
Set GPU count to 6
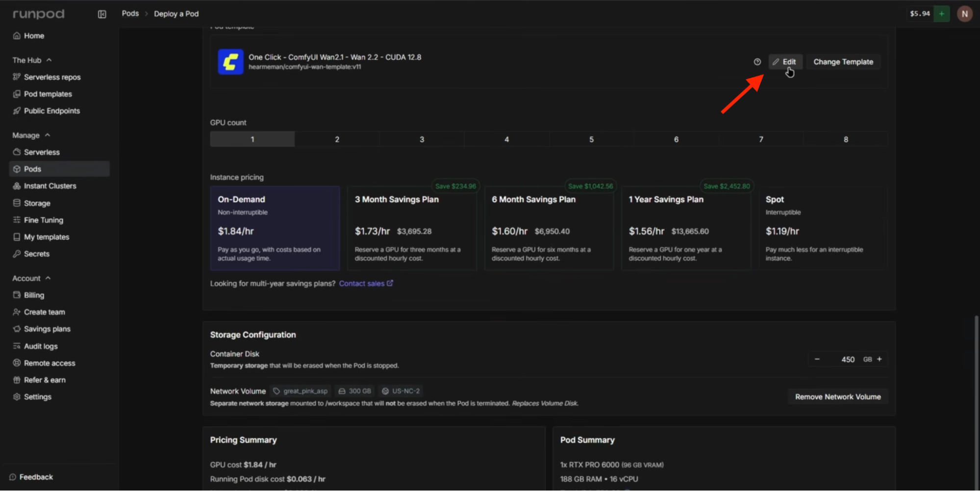point(677,139)
